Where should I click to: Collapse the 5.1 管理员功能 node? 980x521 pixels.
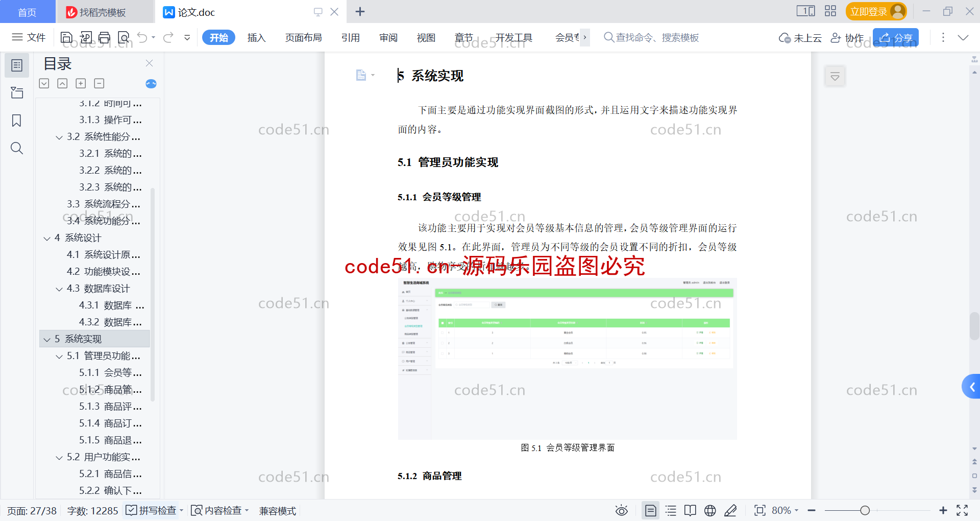[x=59, y=356]
